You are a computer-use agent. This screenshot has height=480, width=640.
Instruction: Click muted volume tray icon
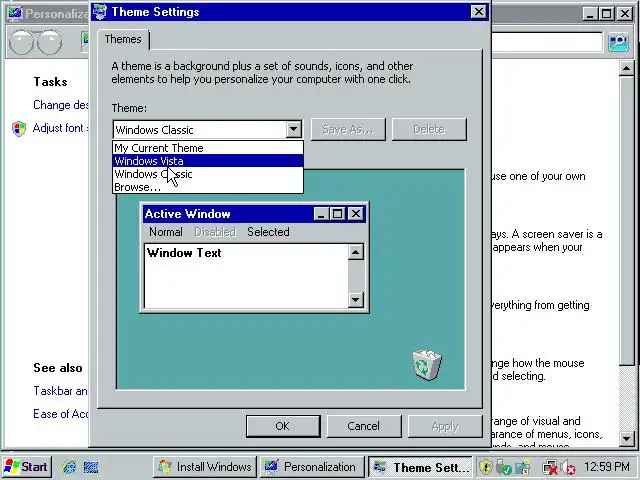pos(568,467)
